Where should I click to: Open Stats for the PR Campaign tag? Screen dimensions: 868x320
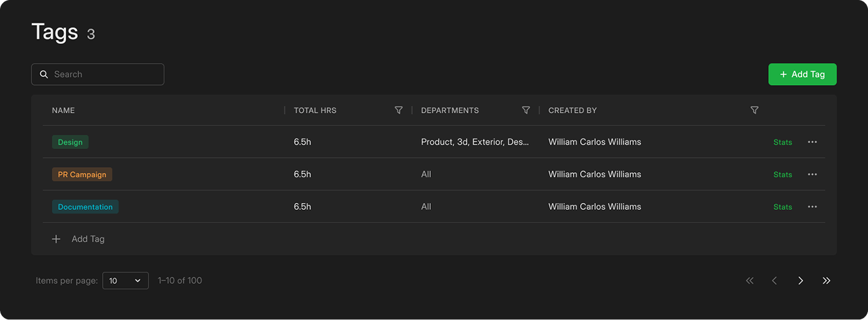click(x=782, y=175)
